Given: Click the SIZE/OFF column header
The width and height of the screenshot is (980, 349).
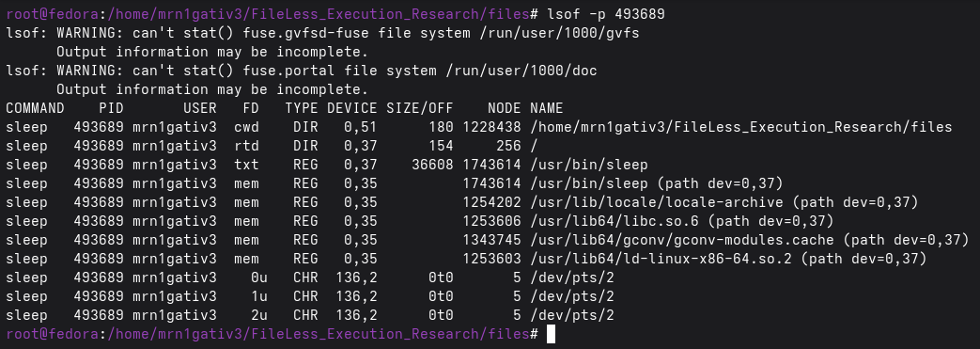Looking at the screenshot, I should point(419,108).
